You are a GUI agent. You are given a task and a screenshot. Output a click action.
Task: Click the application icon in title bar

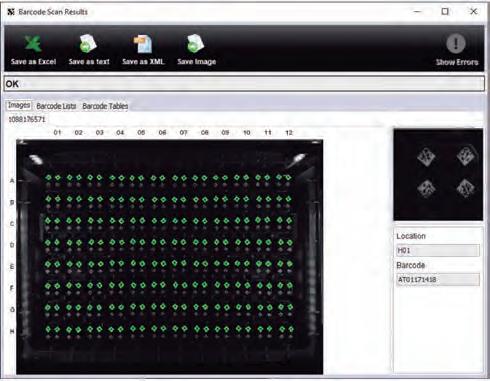click(x=11, y=12)
